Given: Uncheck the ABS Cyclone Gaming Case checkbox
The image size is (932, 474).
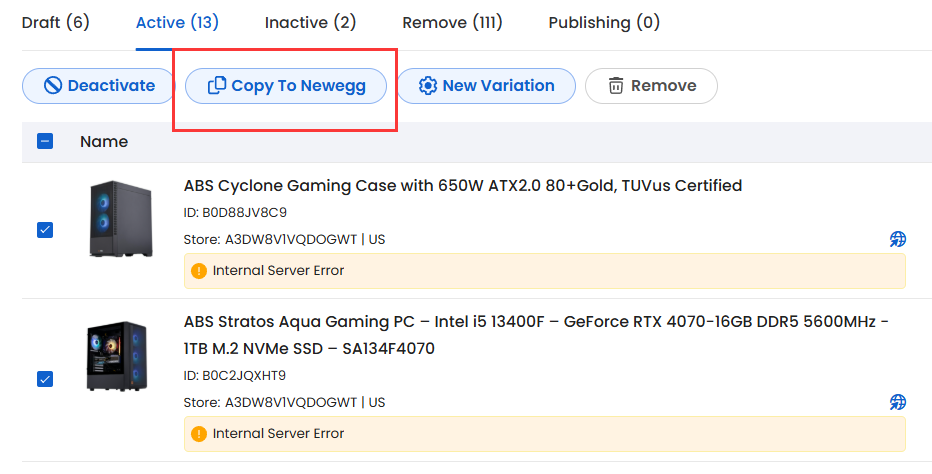Looking at the screenshot, I should (x=45, y=230).
